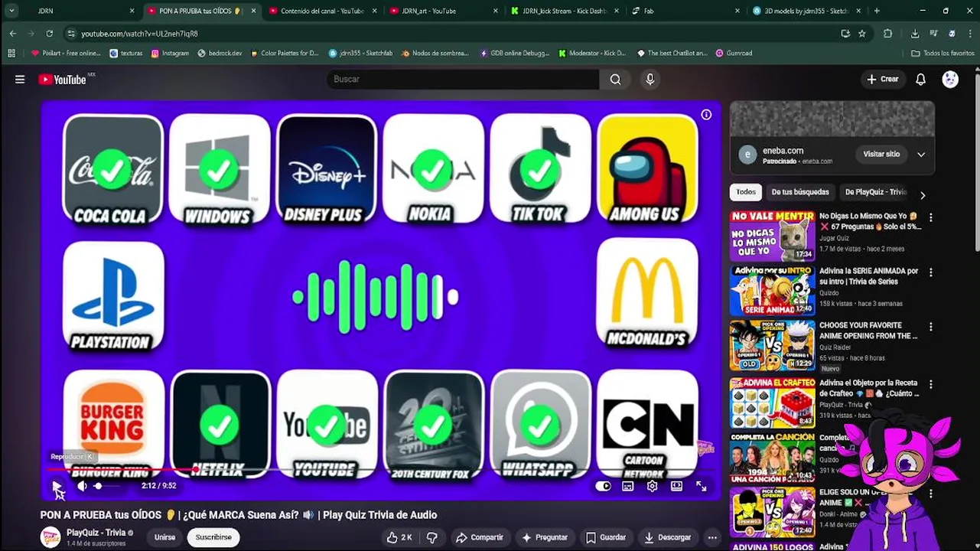Click Visitar sitio on eneba ad
This screenshot has width=980, height=551.
tap(881, 154)
